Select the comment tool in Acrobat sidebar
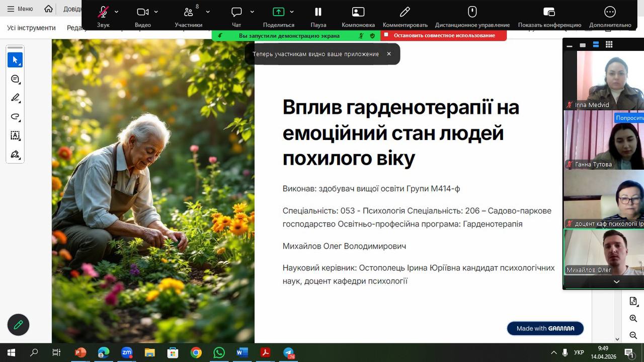644x362 pixels. click(x=15, y=79)
